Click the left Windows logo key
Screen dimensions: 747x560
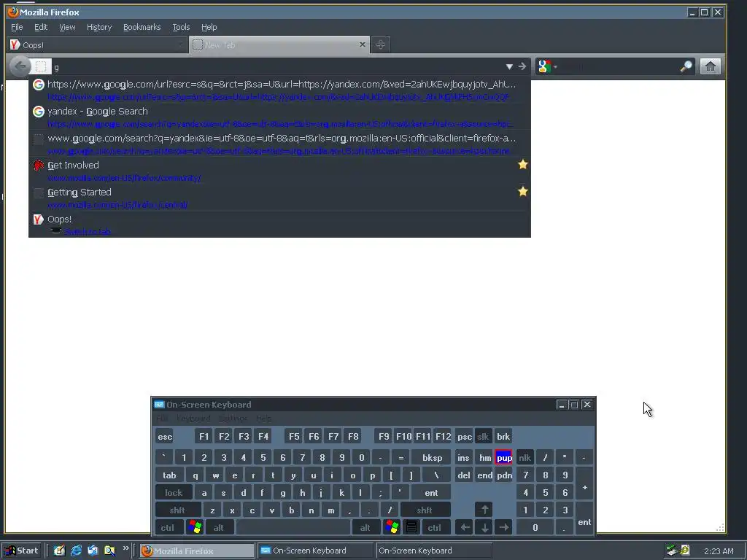(x=195, y=527)
